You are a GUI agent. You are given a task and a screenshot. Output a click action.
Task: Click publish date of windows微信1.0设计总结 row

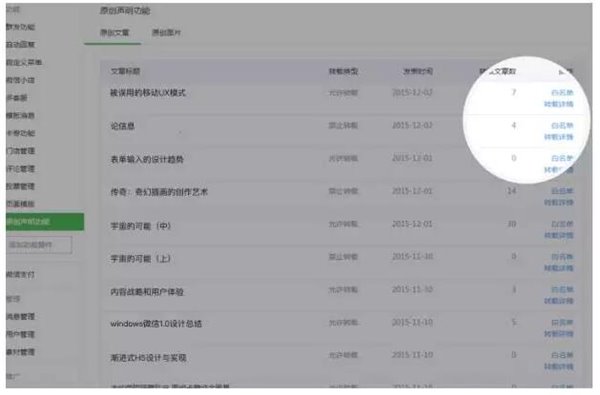click(412, 322)
